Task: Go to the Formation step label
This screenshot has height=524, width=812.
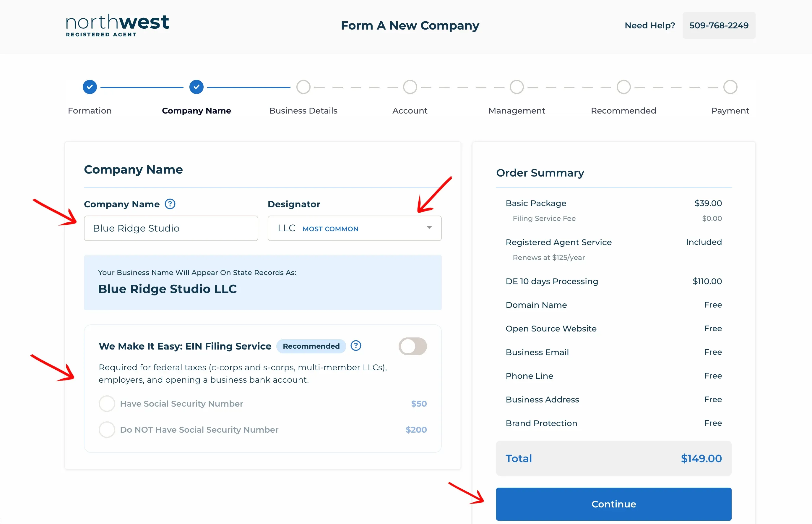Action: pos(90,111)
